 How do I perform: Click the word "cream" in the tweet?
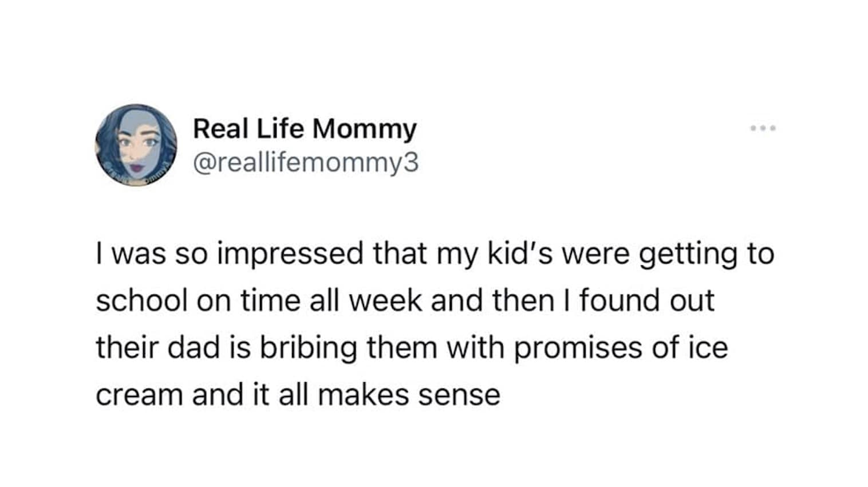139,395
